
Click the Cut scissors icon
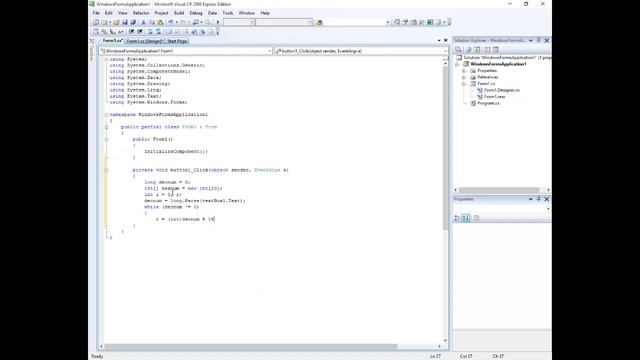coord(143,22)
